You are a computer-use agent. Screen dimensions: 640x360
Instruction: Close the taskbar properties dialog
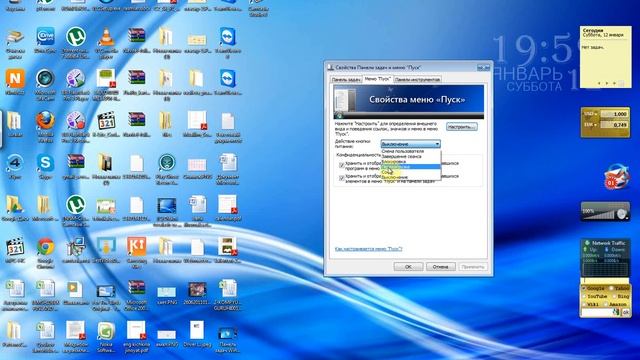click(486, 67)
